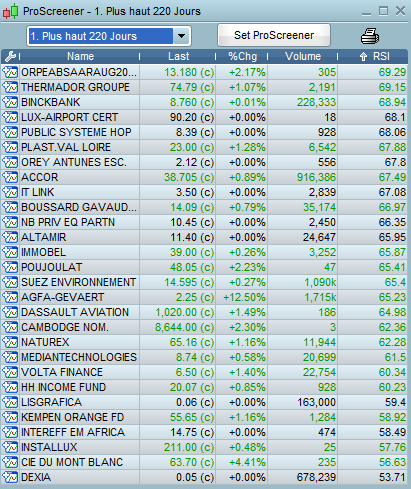The height and width of the screenshot is (489, 411).
Task: Open chart icon for ALTAMIR
Action: coord(10,237)
